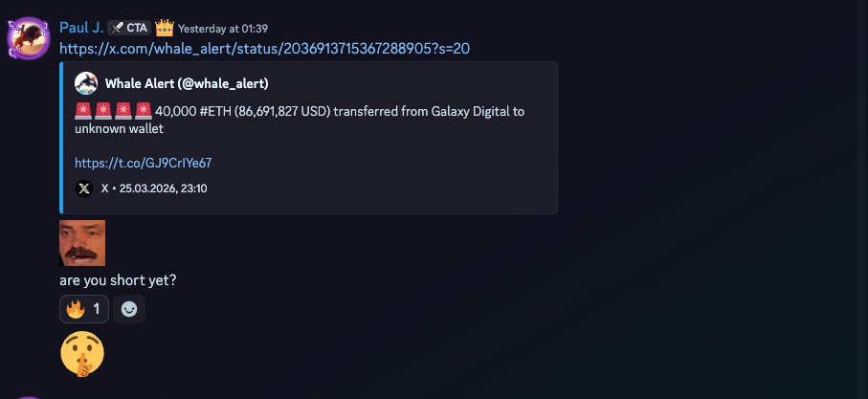Screen dimensions: 868x399
Task: Open Whale Alert (@whale_alert) author link
Action: pos(187,83)
